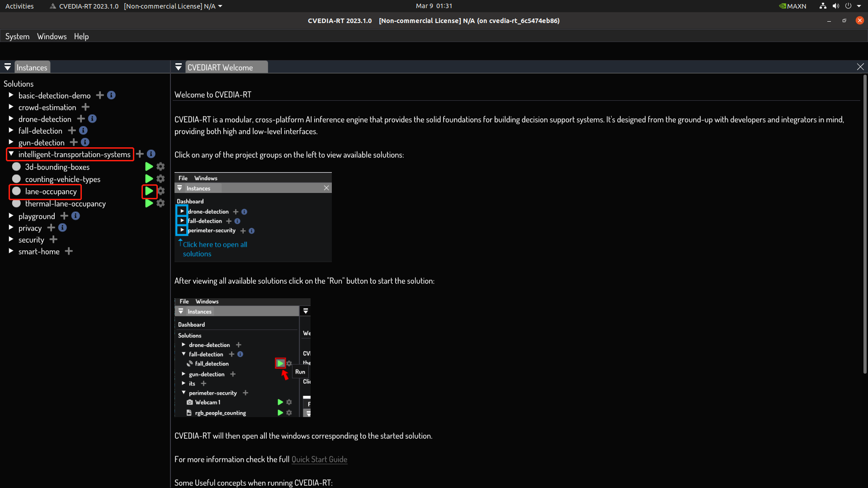Image resolution: width=868 pixels, height=488 pixels.
Task: Open settings gear for lane-occupancy
Action: pyautogui.click(x=161, y=191)
